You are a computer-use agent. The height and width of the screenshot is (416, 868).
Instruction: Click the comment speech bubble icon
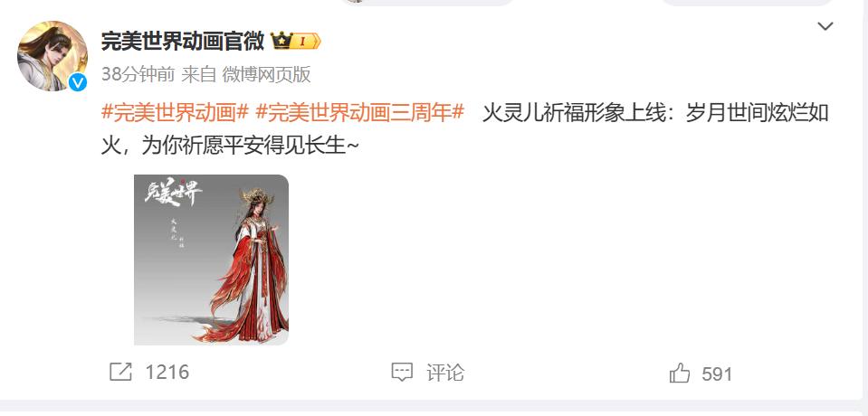point(402,372)
